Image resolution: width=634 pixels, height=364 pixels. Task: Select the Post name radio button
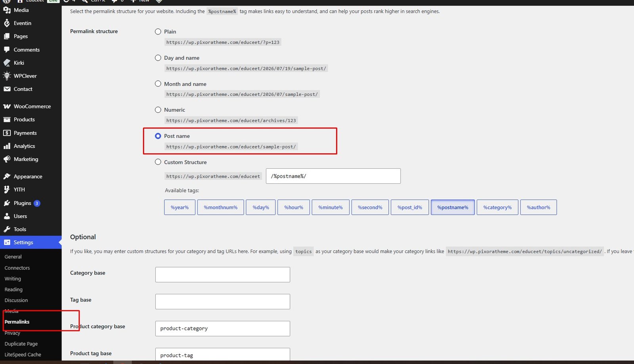click(x=158, y=136)
